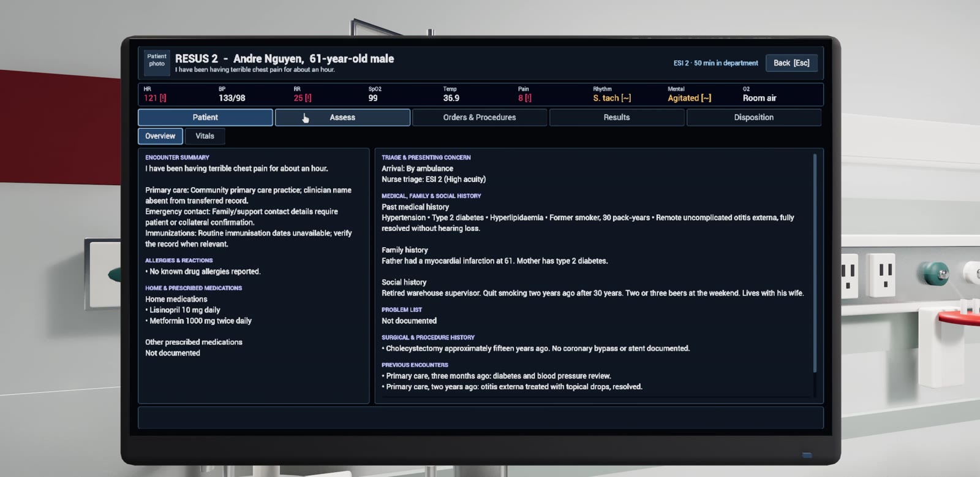
Task: Click the patient title "RESUS 2 - Andre Nguyen"
Action: coord(239,58)
